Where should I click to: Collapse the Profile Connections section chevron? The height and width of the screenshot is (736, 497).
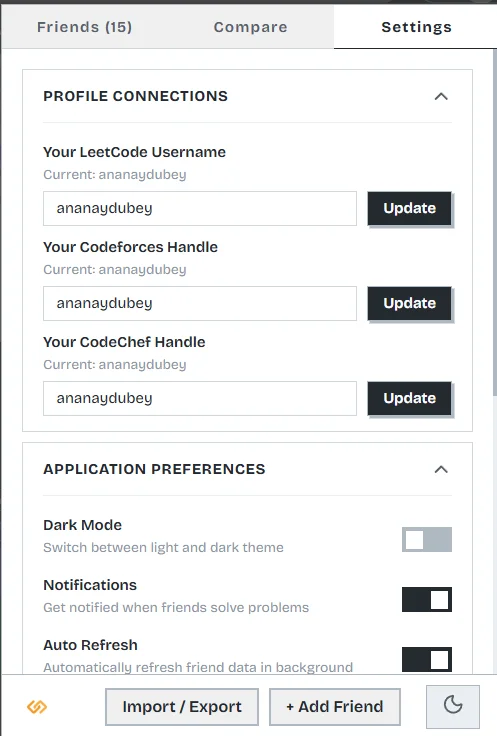tap(441, 97)
